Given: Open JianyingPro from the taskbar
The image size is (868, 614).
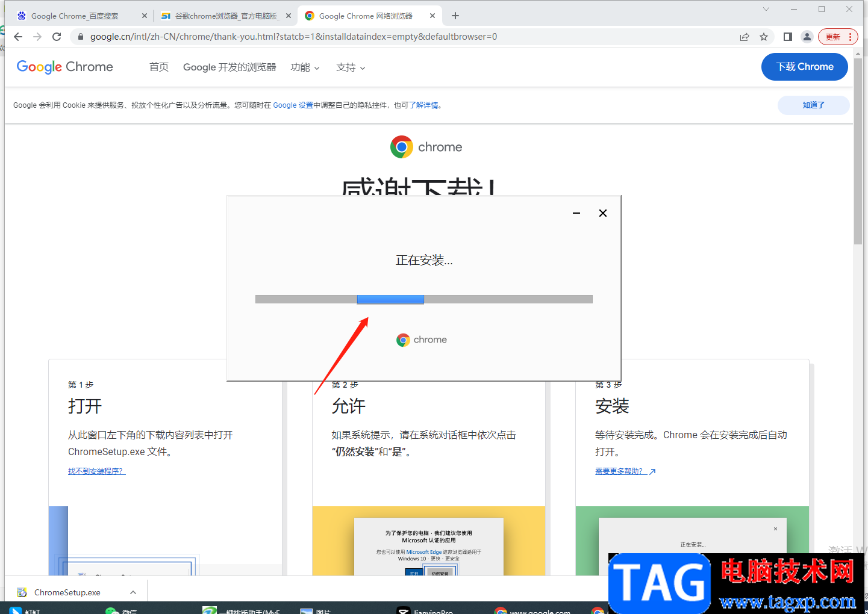Looking at the screenshot, I should click(425, 610).
